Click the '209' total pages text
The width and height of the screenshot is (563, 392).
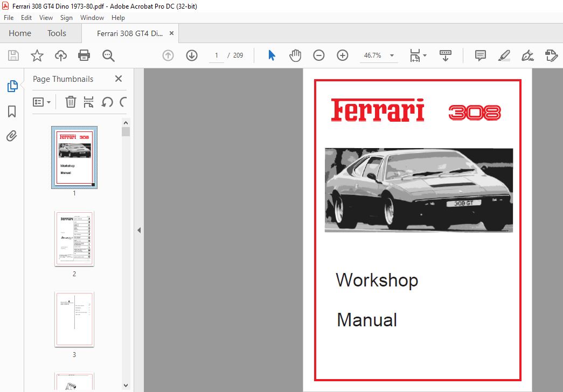click(x=238, y=55)
